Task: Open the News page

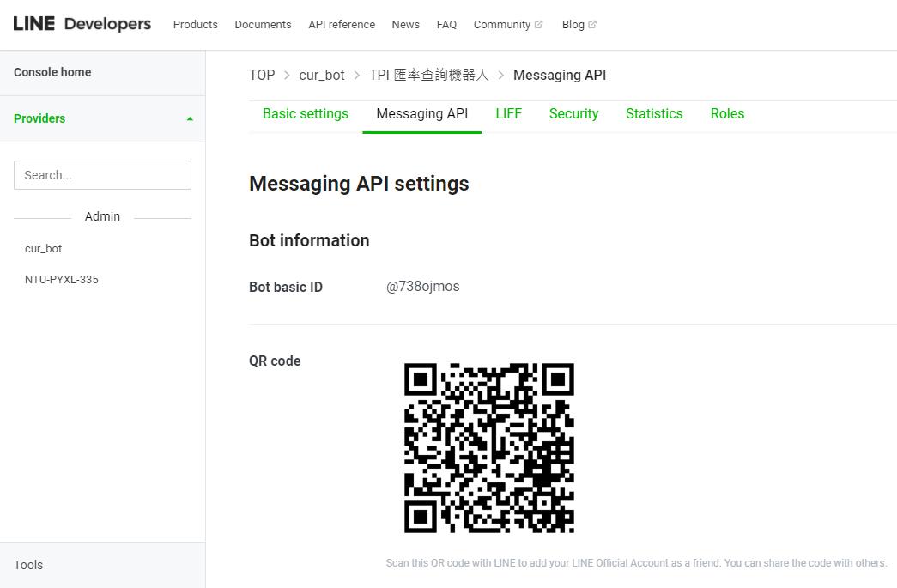Action: pyautogui.click(x=406, y=25)
